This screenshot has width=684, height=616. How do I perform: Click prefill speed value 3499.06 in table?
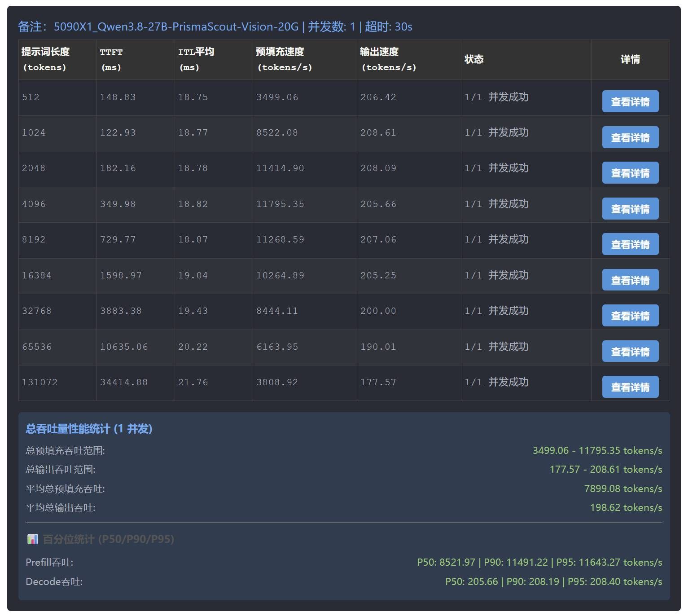tap(277, 97)
